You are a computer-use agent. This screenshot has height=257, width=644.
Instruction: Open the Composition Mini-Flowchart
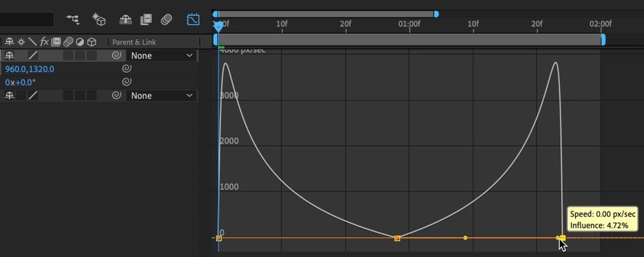click(73, 19)
